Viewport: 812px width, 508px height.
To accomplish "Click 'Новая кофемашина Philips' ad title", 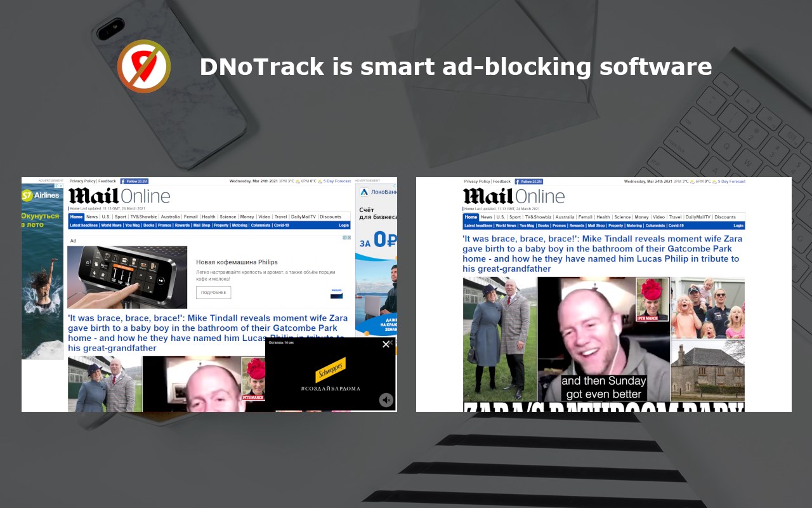I will tap(237, 262).
